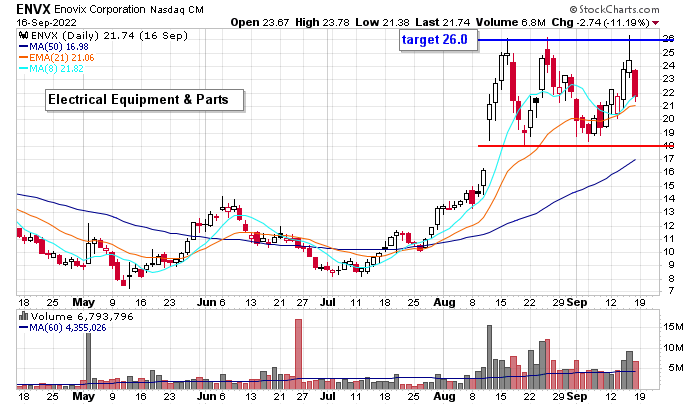Click the last red candlestick on 16 Sep

tap(635, 83)
